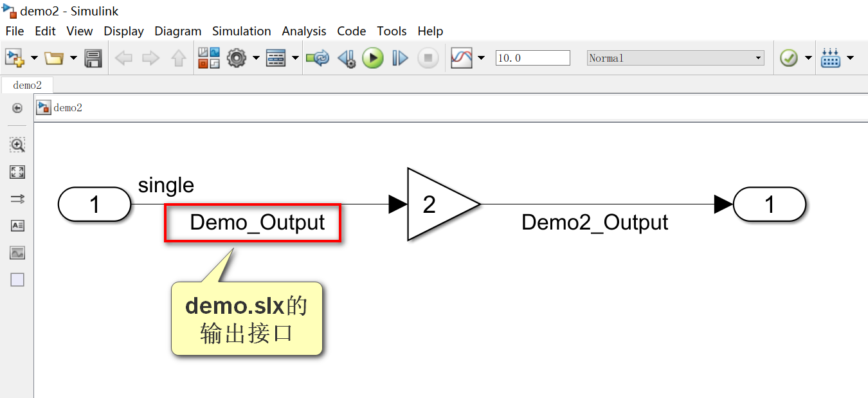The image size is (868, 398).
Task: Click the Update Diagram icon
Action: pyautogui.click(x=318, y=59)
